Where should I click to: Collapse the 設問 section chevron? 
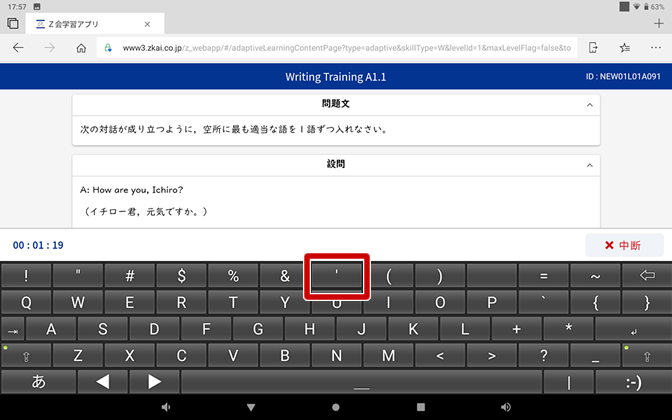pyautogui.click(x=590, y=165)
